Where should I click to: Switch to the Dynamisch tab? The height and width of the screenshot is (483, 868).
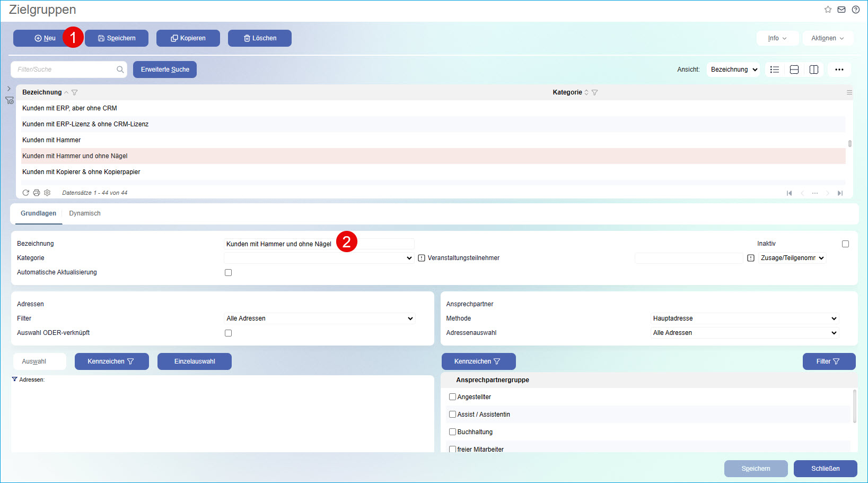coord(85,213)
